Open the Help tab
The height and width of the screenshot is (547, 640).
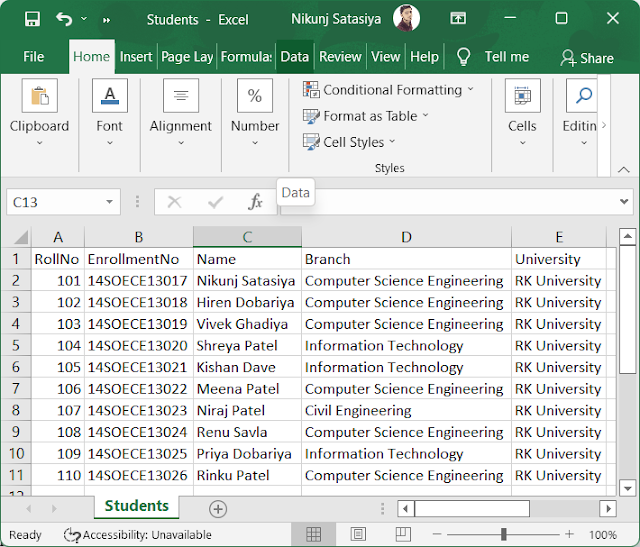[x=424, y=57]
